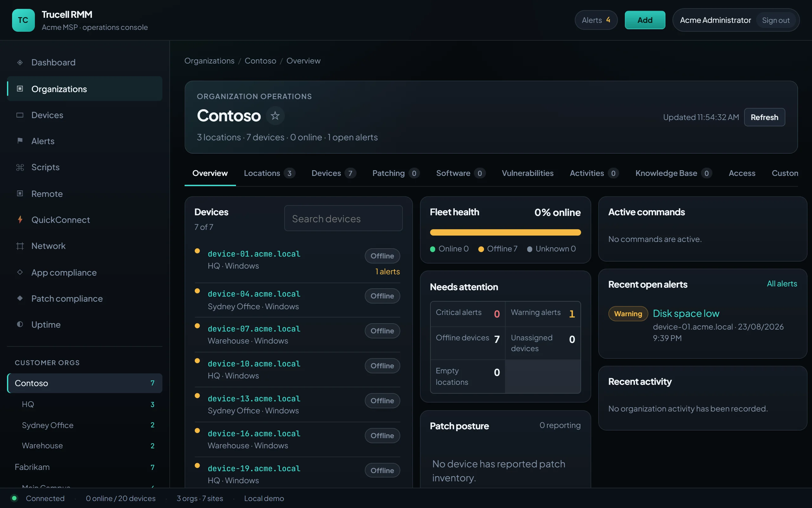This screenshot has height=508, width=812.
Task: Open device-16.acme.local
Action: (x=254, y=434)
